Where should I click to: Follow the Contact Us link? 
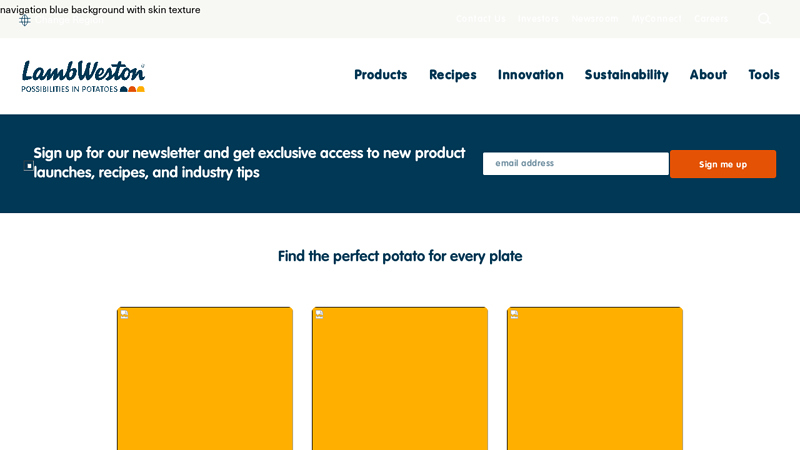pos(480,19)
